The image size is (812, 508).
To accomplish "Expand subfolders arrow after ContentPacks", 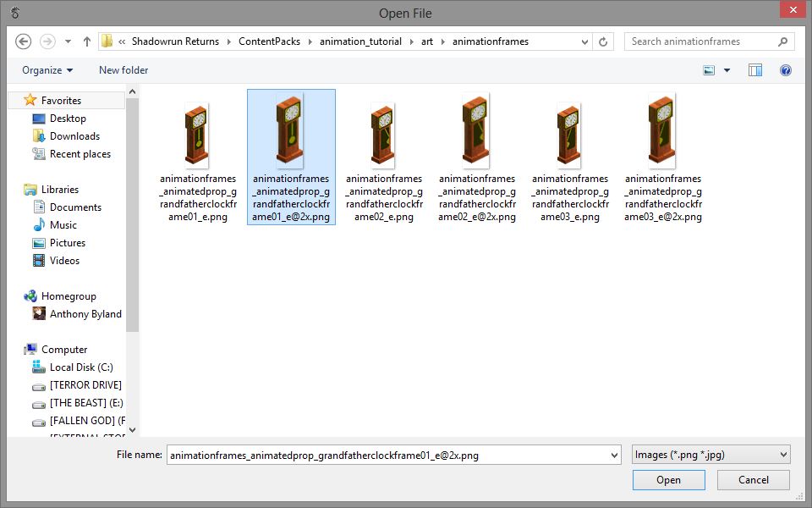I will tap(310, 41).
